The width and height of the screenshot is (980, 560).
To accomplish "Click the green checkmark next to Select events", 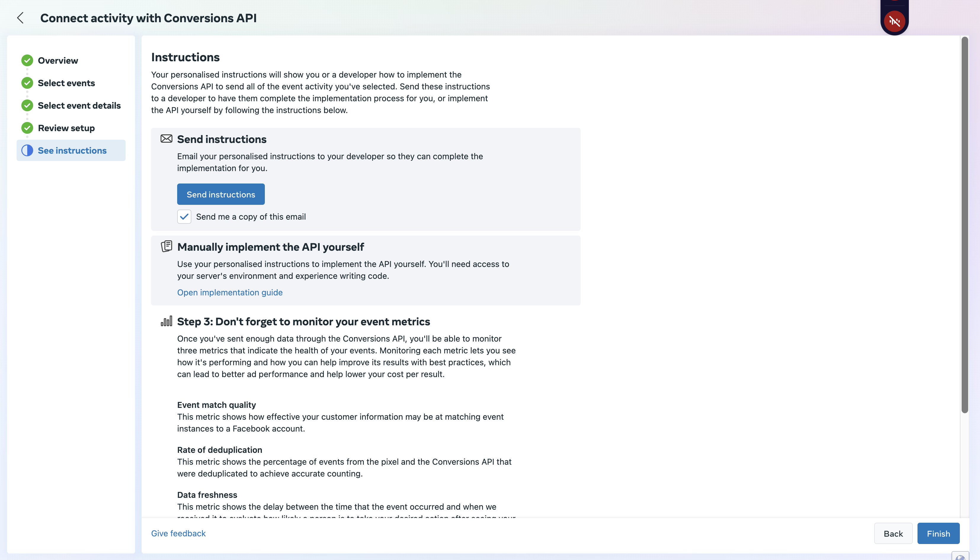I will 27,83.
